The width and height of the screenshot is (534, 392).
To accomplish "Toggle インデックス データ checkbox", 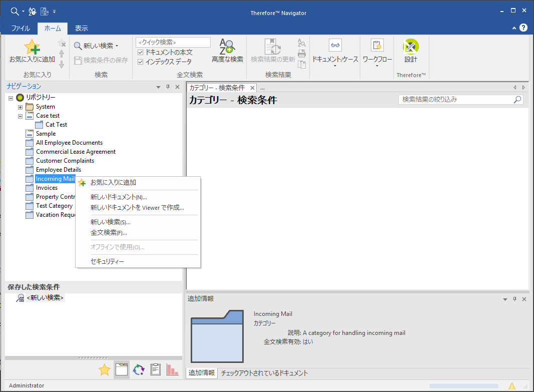I will [x=140, y=62].
